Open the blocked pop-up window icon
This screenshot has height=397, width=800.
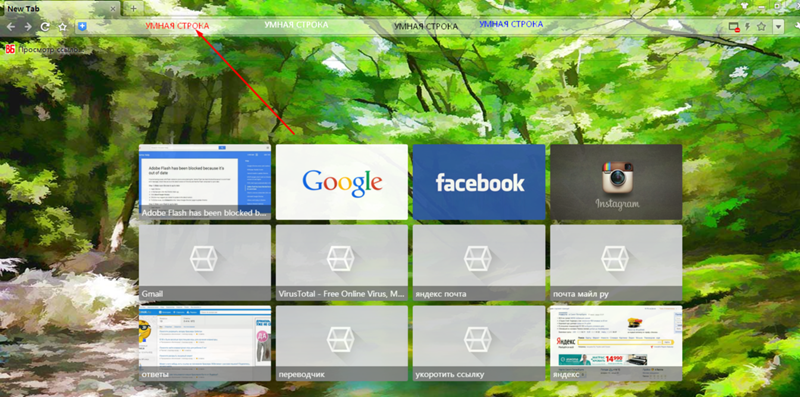(x=734, y=27)
